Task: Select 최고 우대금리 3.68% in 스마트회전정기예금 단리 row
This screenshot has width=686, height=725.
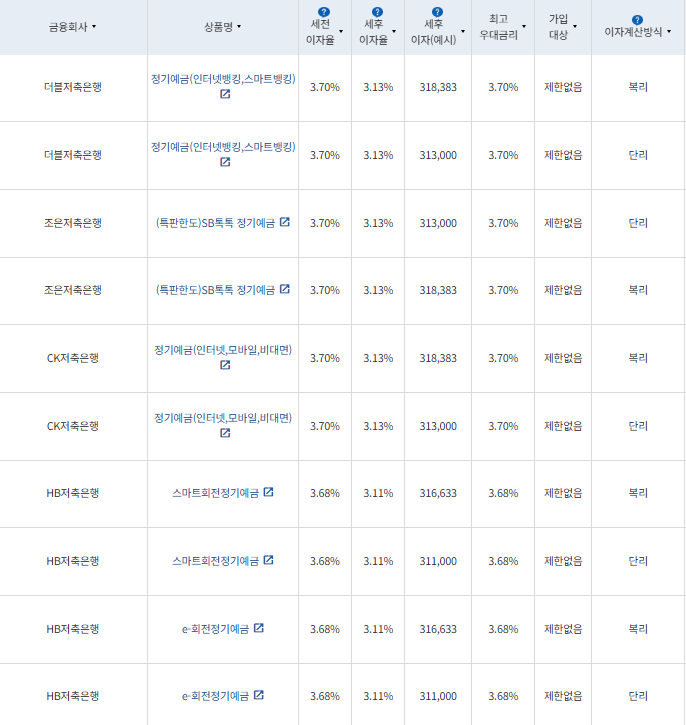Action: (x=503, y=561)
